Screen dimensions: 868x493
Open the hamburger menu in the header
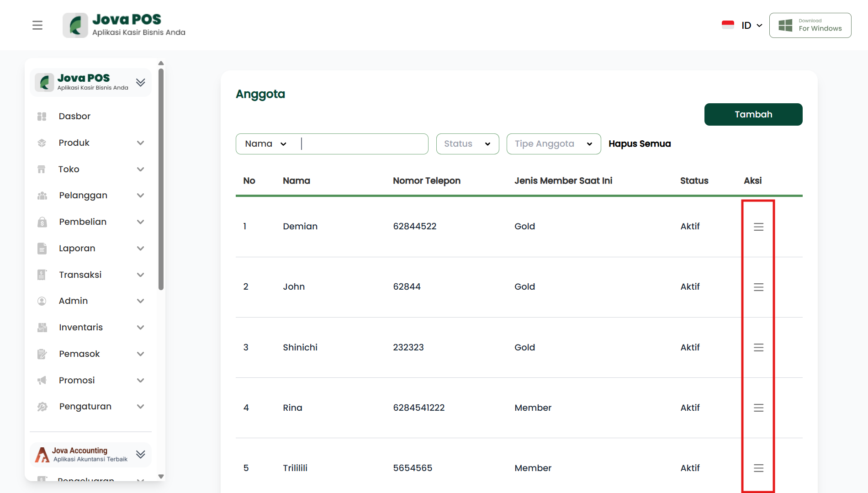tap(37, 25)
